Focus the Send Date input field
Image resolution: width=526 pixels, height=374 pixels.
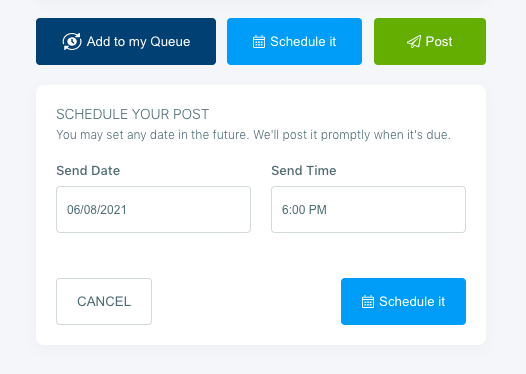(x=153, y=210)
